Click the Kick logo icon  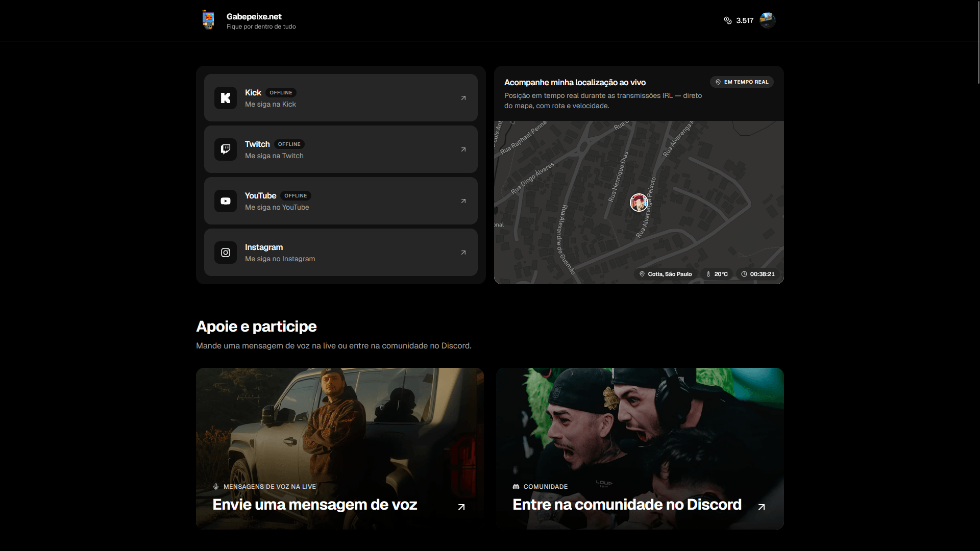click(x=226, y=98)
